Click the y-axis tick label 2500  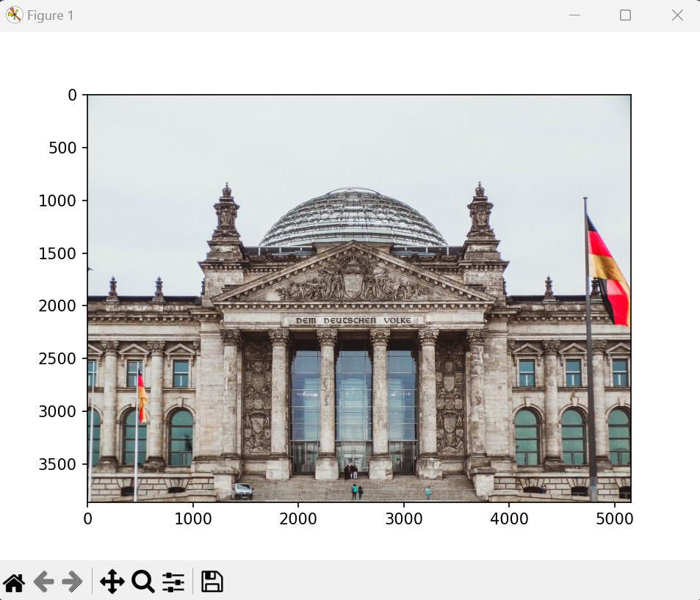pyautogui.click(x=57, y=358)
